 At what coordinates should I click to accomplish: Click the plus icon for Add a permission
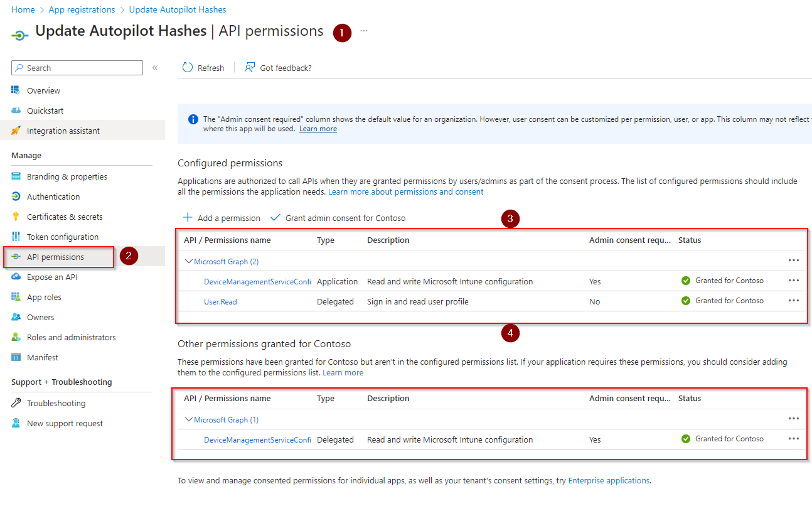tap(187, 217)
